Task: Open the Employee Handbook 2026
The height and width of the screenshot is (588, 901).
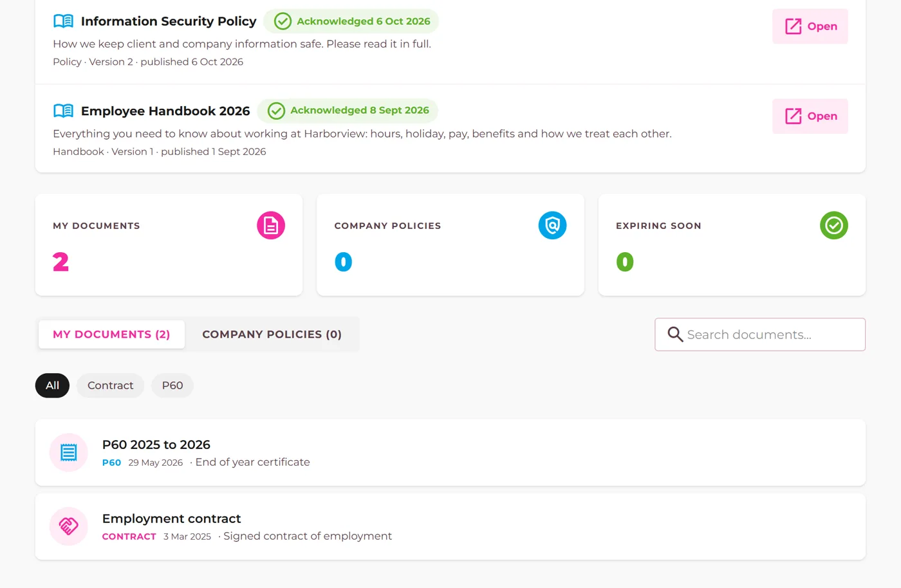Action: click(x=810, y=116)
